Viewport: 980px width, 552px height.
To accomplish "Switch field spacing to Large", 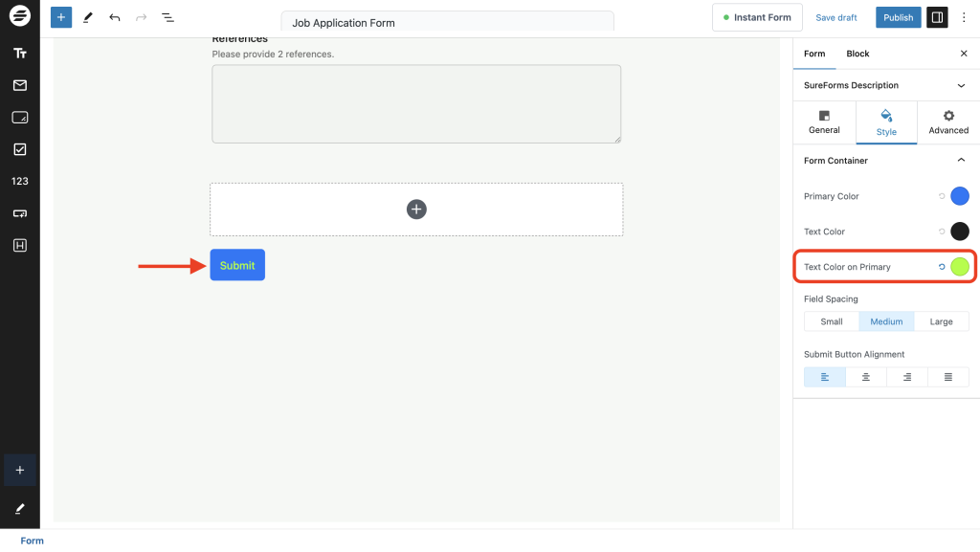I will point(941,320).
